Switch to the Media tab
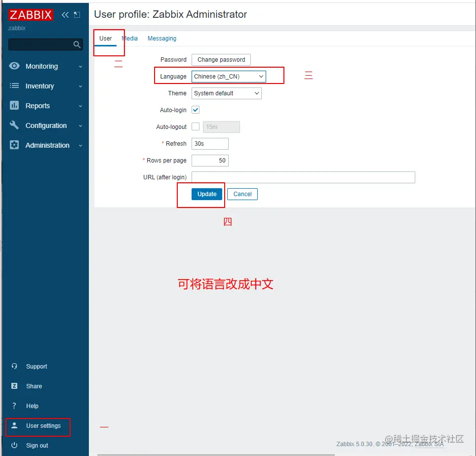The height and width of the screenshot is (456, 476). (130, 39)
